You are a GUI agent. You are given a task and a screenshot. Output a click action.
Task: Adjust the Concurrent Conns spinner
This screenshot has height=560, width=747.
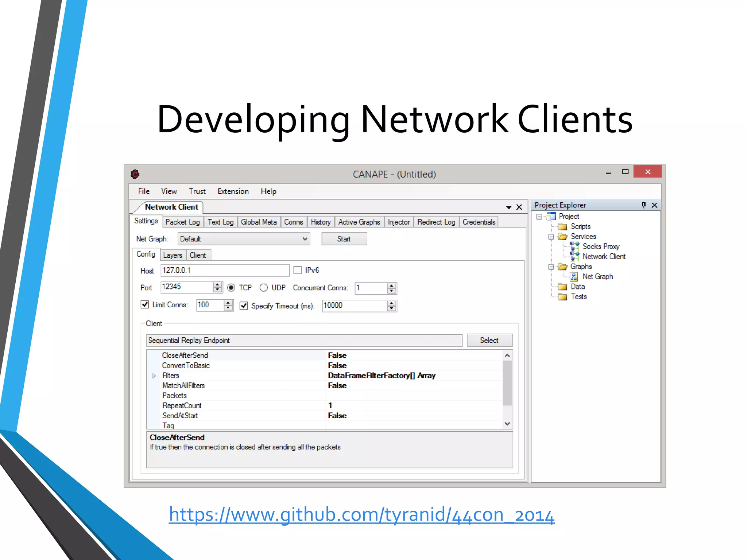[391, 288]
